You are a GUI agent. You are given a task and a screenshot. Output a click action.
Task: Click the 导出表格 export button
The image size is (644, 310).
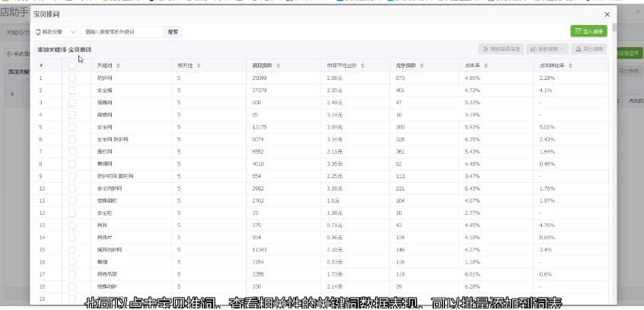[590, 50]
